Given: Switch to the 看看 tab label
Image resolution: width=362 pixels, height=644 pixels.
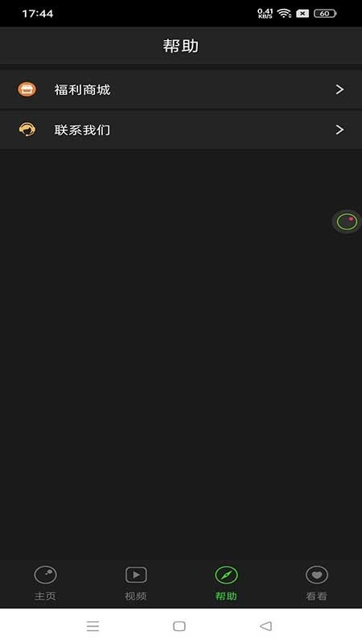Looking at the screenshot, I should 316,596.
